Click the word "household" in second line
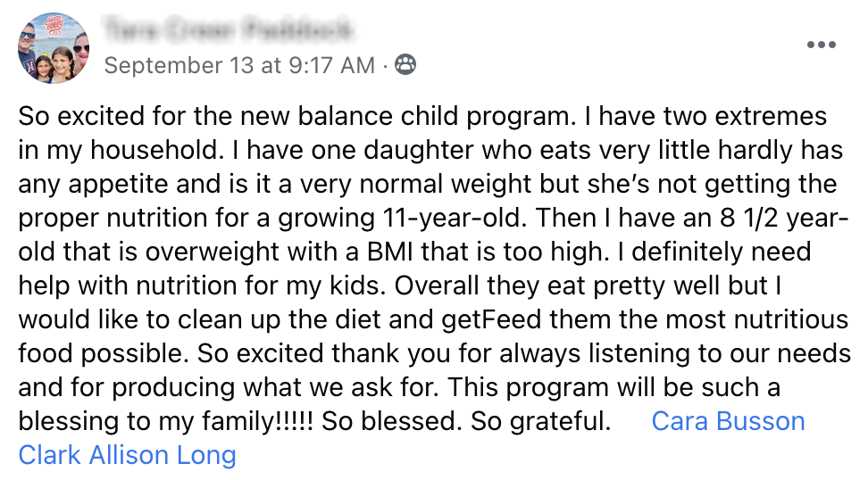The height and width of the screenshot is (480, 868). click(154, 151)
